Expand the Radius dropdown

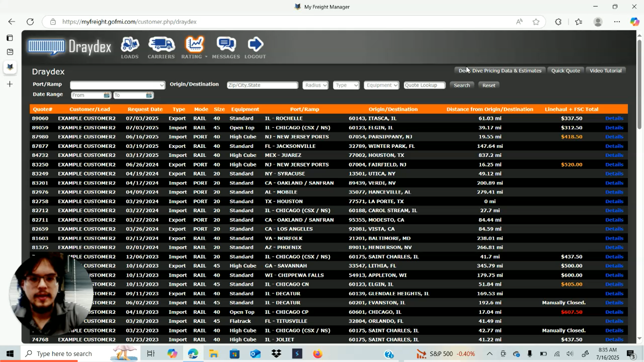point(315,85)
